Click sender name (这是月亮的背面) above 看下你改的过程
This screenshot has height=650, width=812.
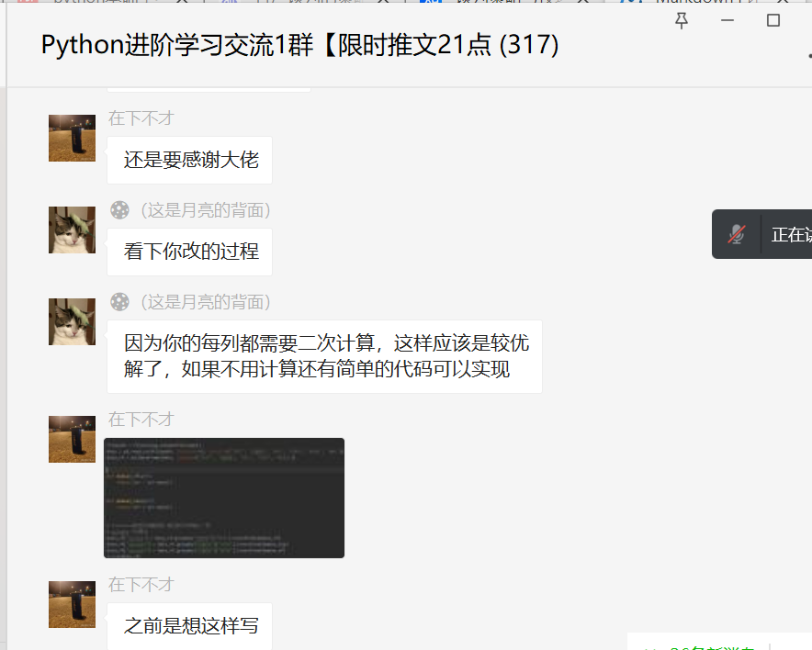(x=206, y=210)
